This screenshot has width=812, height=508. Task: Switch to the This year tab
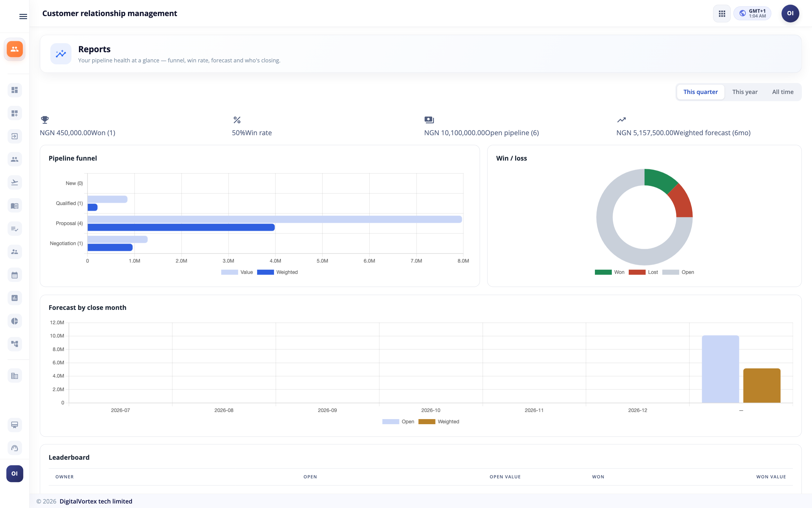[745, 92]
